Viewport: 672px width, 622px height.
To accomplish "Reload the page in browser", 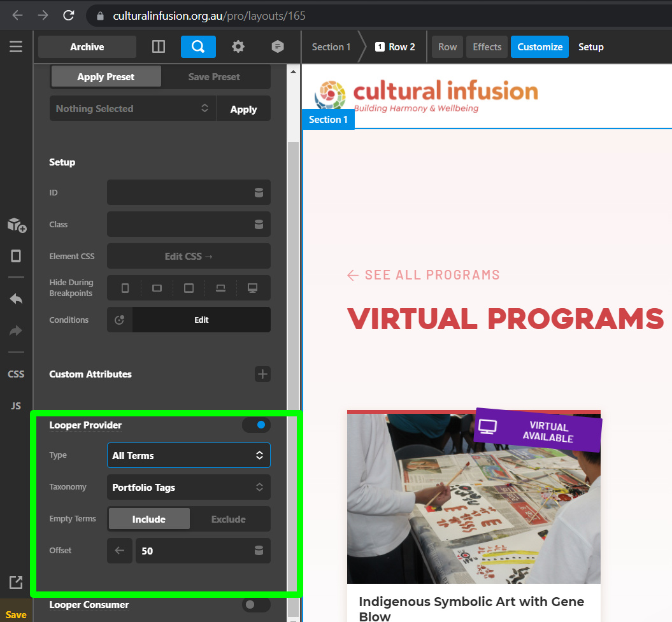I will pos(69,15).
